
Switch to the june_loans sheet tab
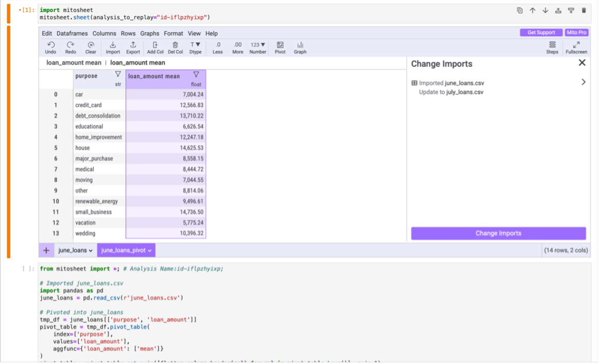(x=75, y=250)
